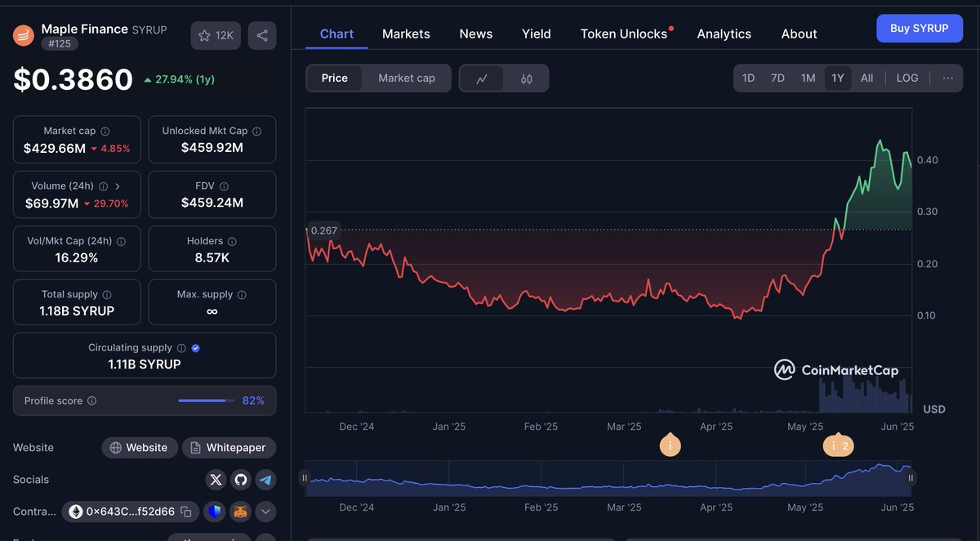Click the 8.57K holders value
This screenshot has height=541, width=980.
tap(212, 257)
